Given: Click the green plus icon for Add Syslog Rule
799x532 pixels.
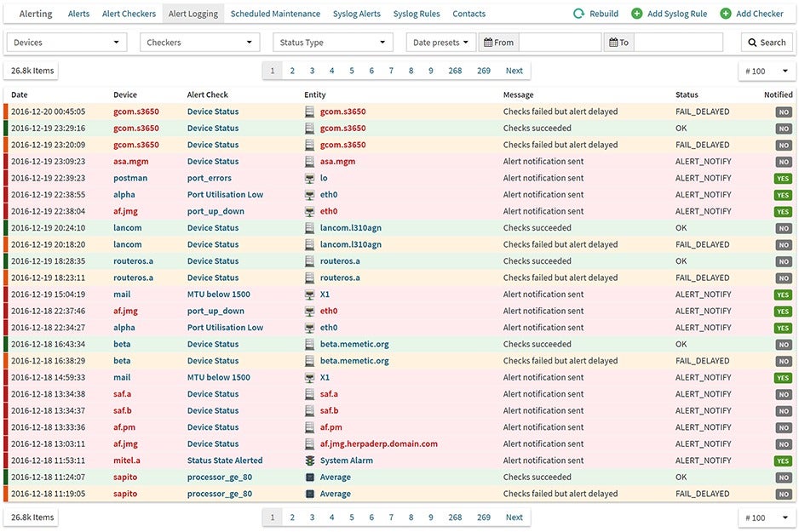Looking at the screenshot, I should pos(636,14).
